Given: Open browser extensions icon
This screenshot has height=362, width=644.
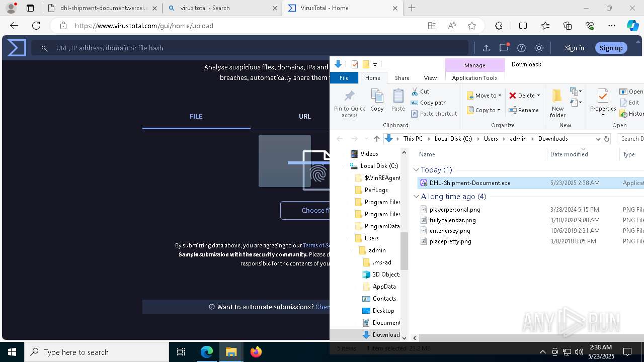Looking at the screenshot, I should click(x=499, y=26).
